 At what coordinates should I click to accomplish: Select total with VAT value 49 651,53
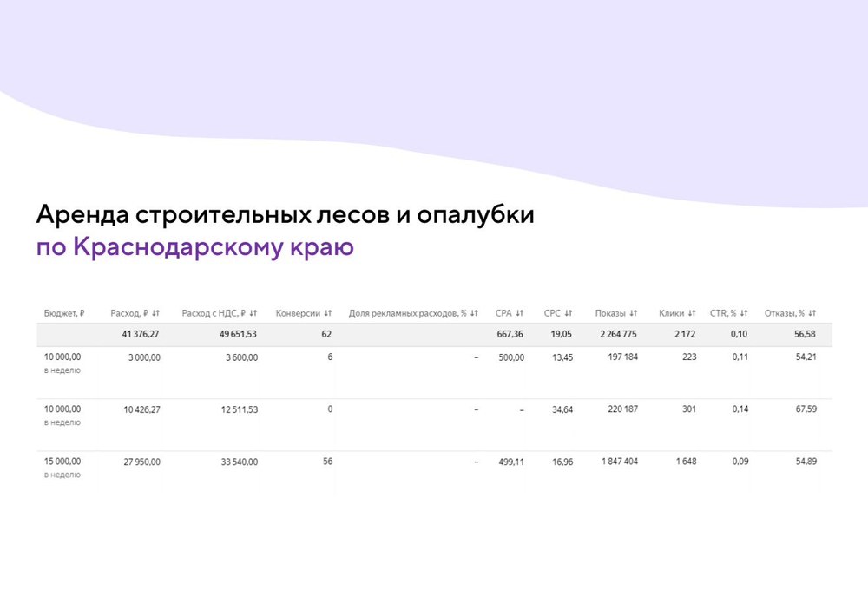point(238,334)
